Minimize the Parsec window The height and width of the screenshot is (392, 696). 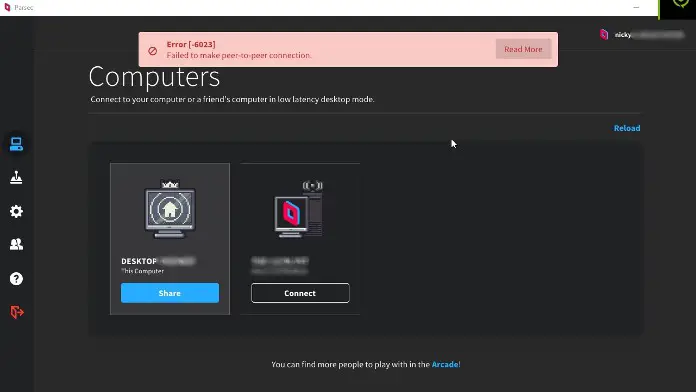636,8
